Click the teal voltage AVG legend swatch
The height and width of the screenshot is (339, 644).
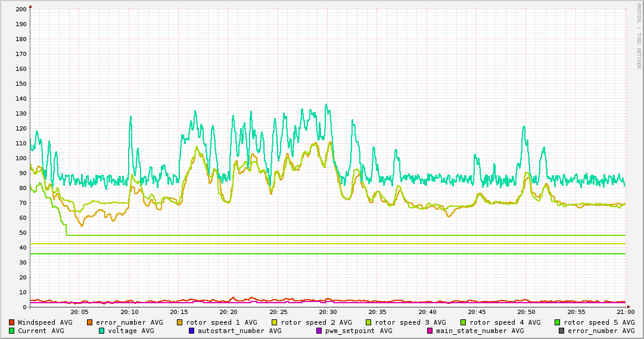point(101,331)
